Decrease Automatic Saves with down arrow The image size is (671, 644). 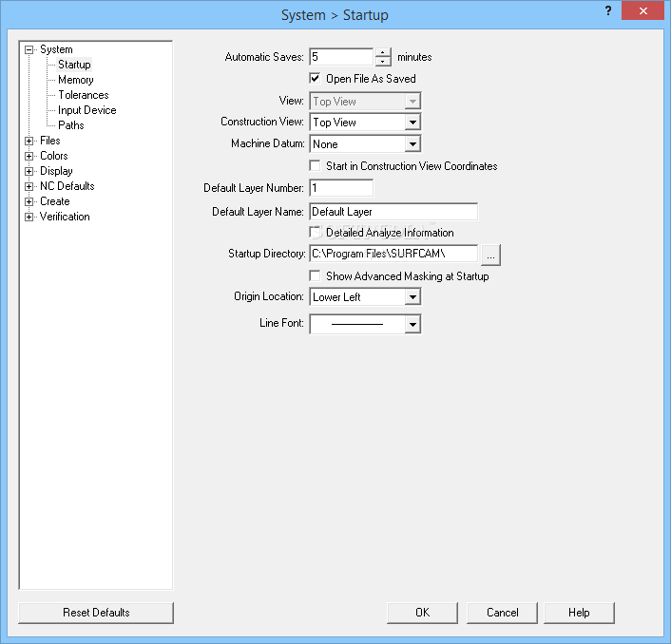[x=383, y=62]
